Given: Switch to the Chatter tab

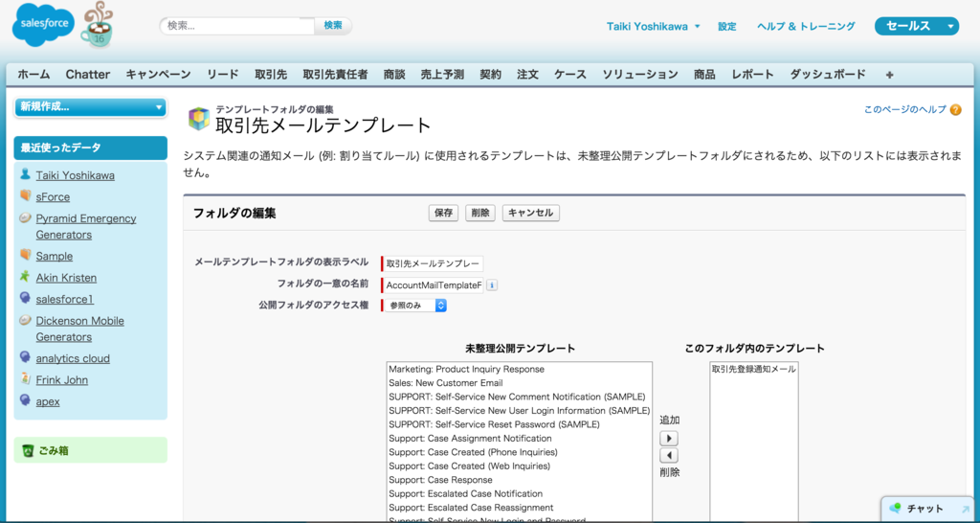Looking at the screenshot, I should click(88, 75).
